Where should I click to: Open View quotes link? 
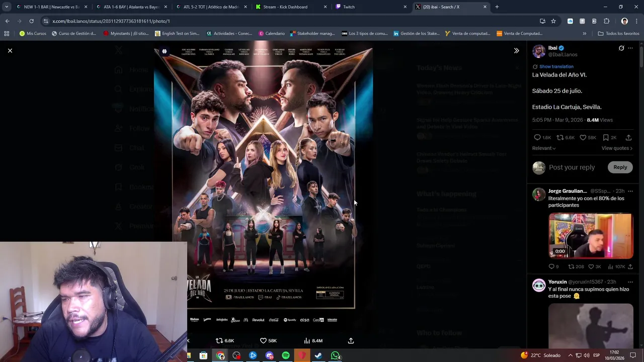pyautogui.click(x=617, y=148)
